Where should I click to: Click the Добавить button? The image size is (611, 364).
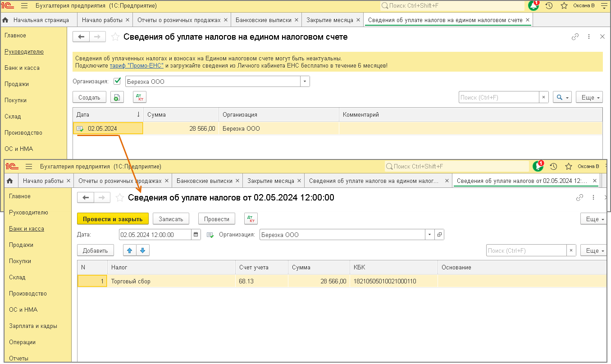(96, 250)
